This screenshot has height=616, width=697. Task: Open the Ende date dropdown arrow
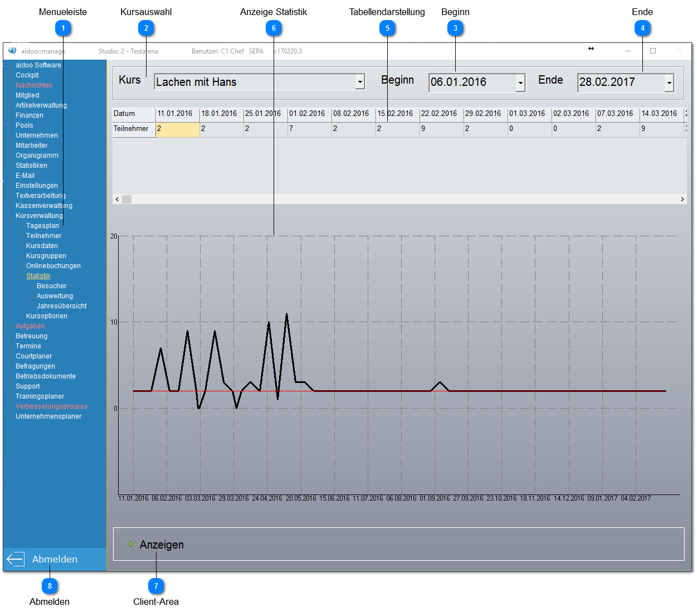(x=669, y=83)
